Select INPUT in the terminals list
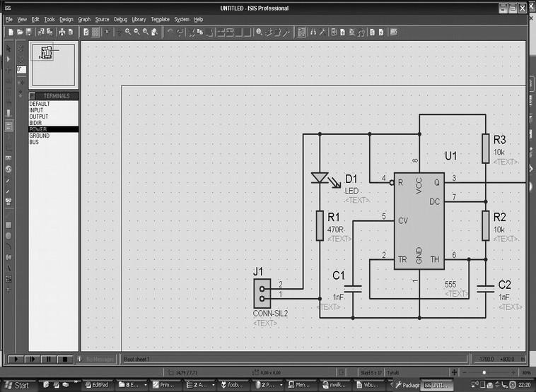536x392 pixels. click(53, 110)
